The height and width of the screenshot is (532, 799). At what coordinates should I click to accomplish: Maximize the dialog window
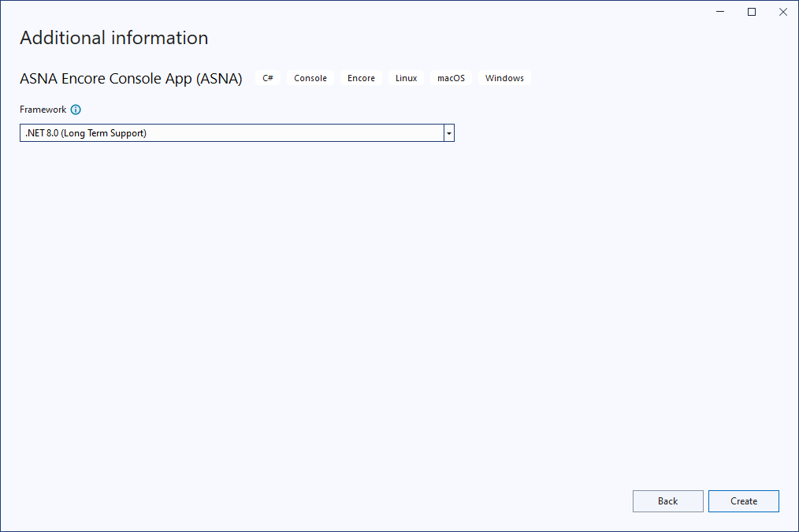752,12
